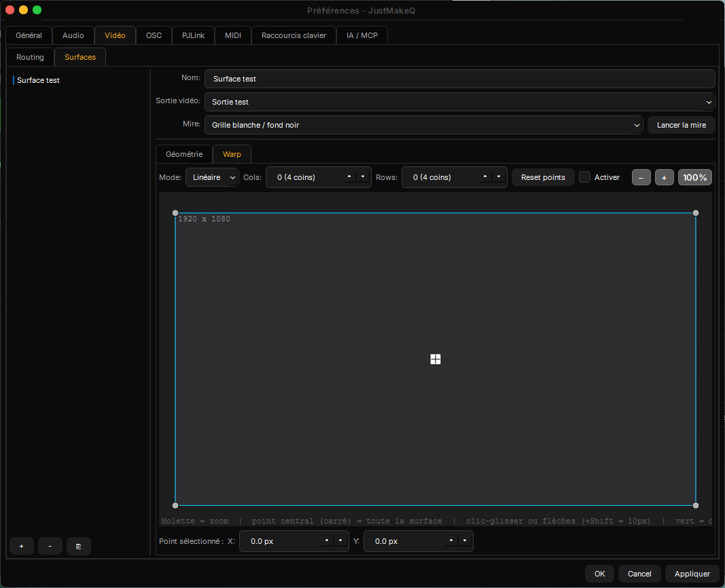The width and height of the screenshot is (725, 588).
Task: Increment the Cols stepper up arrow
Action: pos(349,177)
